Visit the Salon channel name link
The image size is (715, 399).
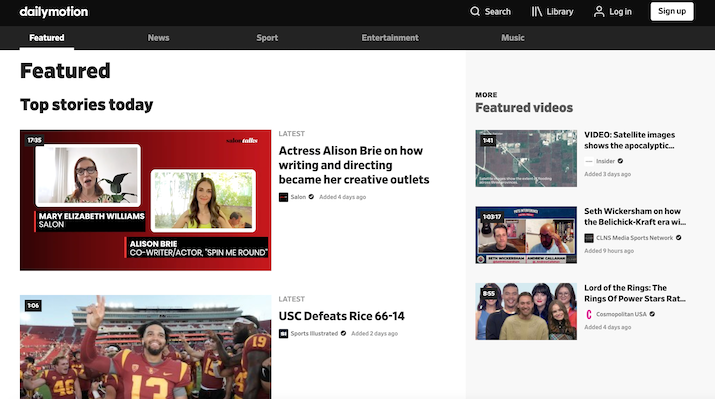(298, 197)
